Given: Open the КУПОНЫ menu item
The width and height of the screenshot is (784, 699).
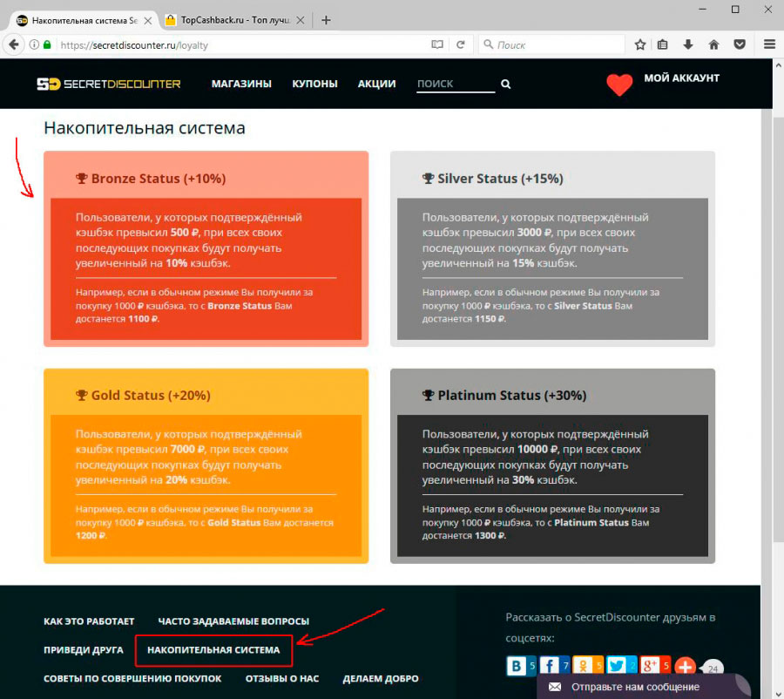Looking at the screenshot, I should coord(315,84).
